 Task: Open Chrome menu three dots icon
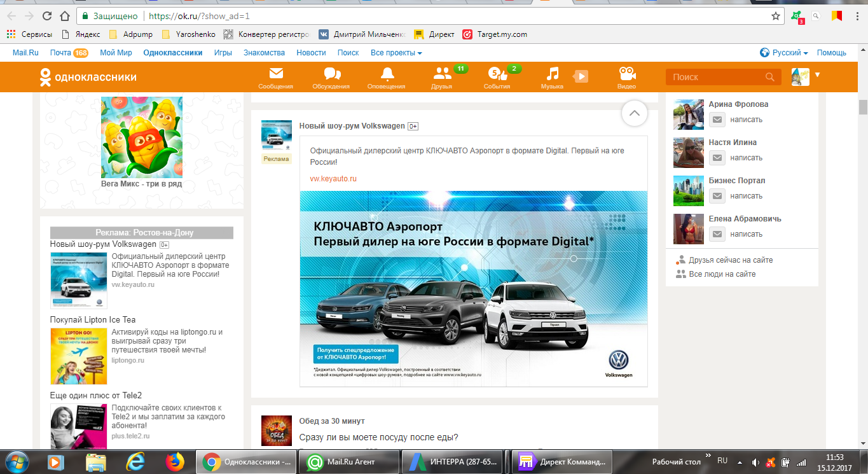coord(858,16)
